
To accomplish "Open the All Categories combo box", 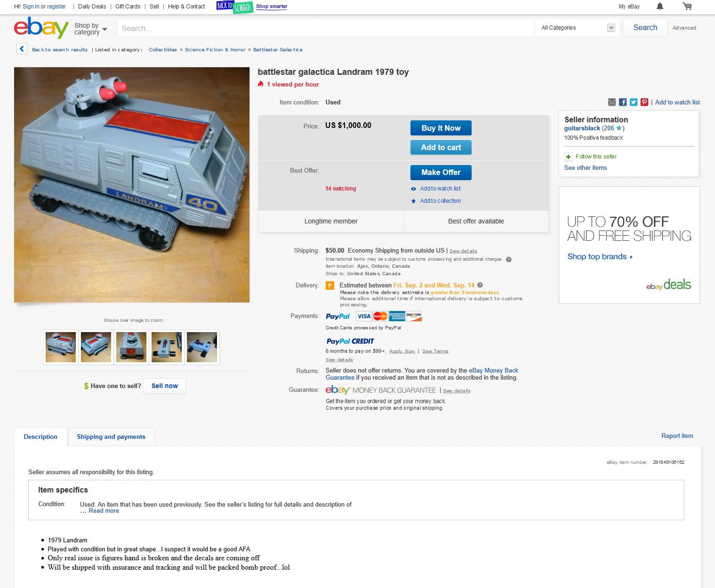I will (578, 28).
